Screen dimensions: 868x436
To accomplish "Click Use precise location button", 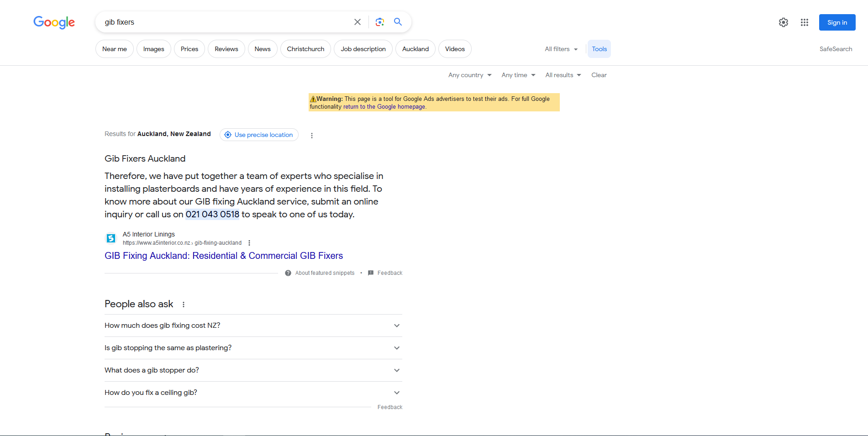I will (259, 135).
